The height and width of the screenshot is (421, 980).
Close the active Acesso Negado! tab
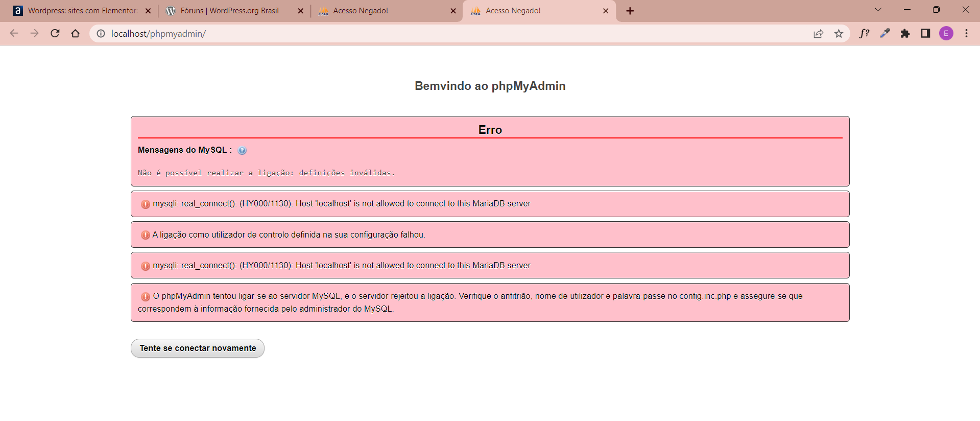pos(606,11)
